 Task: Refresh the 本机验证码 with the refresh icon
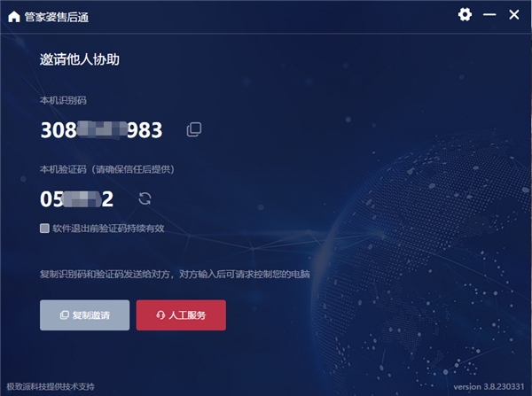145,198
